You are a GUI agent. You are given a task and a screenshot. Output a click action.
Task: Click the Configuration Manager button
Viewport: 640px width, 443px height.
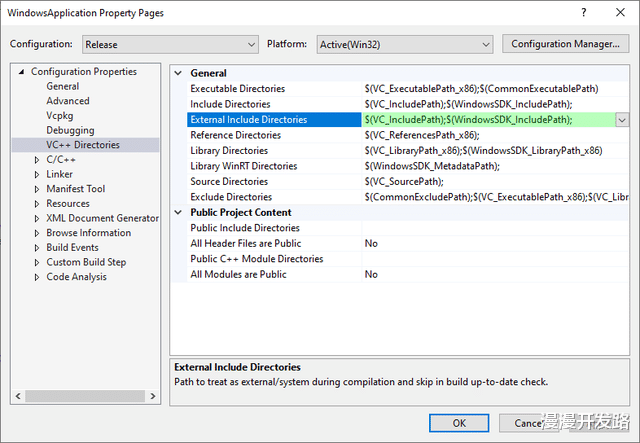pyautogui.click(x=565, y=44)
